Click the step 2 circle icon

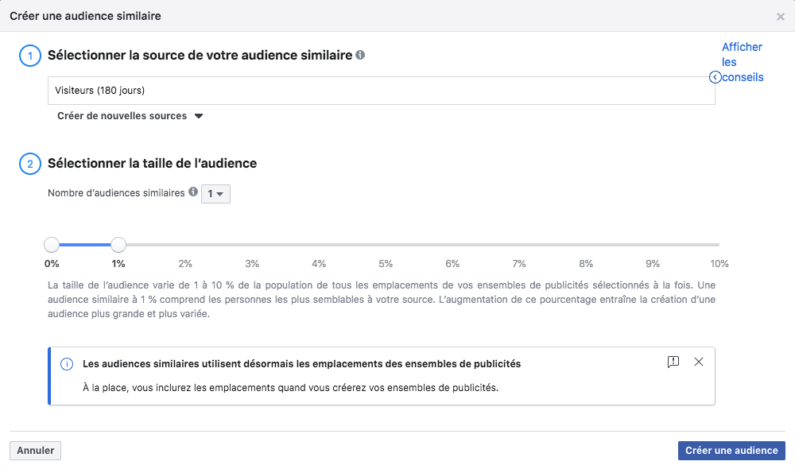pyautogui.click(x=30, y=164)
